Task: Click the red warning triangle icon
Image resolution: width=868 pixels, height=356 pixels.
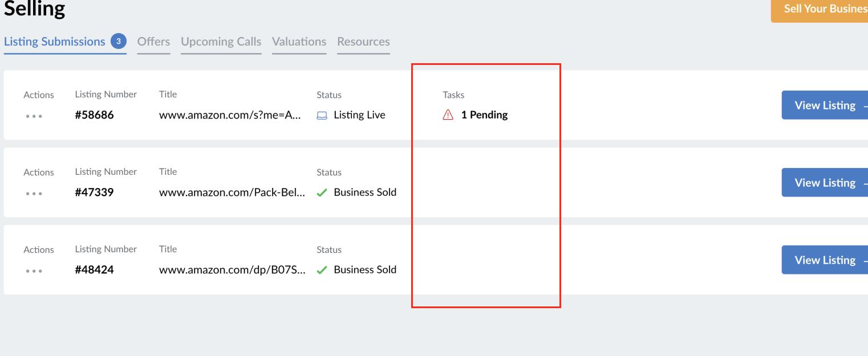Action: tap(448, 115)
